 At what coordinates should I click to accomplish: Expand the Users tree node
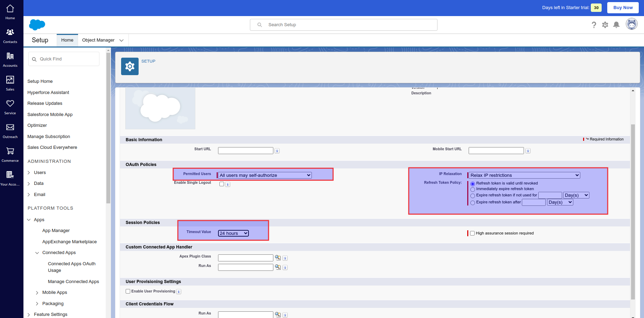click(x=29, y=173)
